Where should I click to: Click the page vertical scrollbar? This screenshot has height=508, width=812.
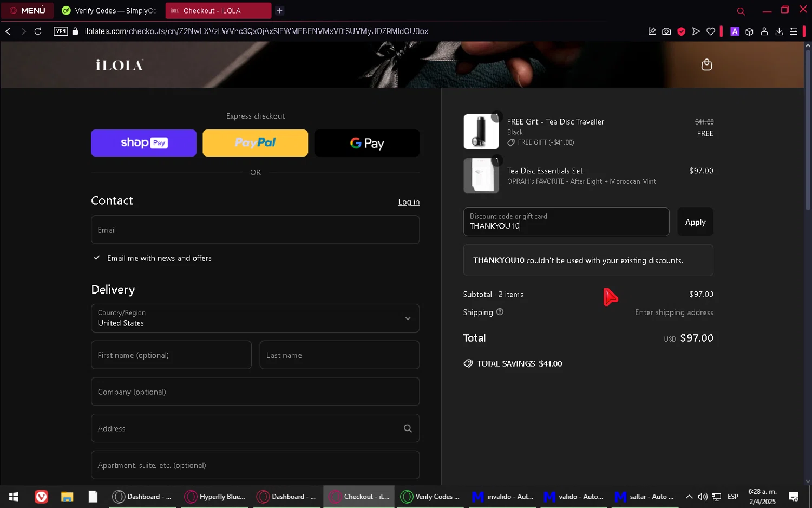808,130
